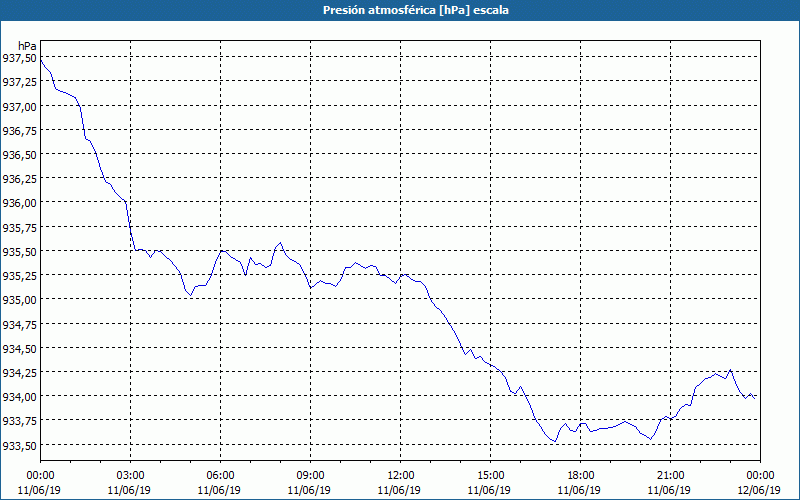The image size is (800, 500).
Task: Click the 03:00 time label
Action: click(x=130, y=476)
